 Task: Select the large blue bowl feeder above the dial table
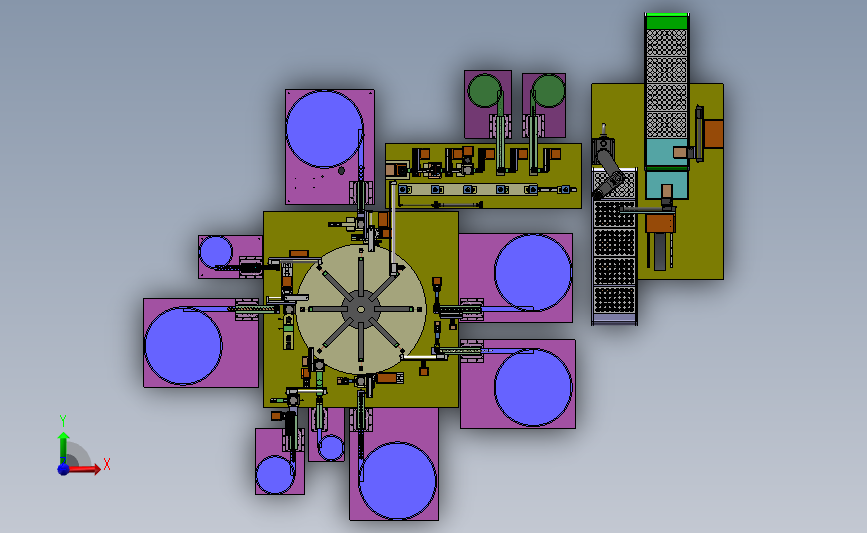[x=325, y=129]
